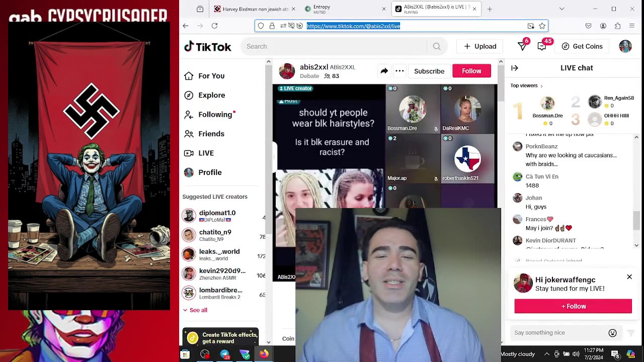
Task: Click the DaRealKMC guest tile
Action: tap(467, 109)
